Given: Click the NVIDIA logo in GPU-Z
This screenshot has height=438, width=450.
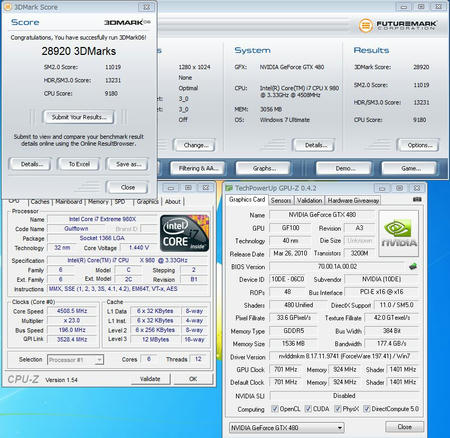Looking at the screenshot, I should coord(399,233).
